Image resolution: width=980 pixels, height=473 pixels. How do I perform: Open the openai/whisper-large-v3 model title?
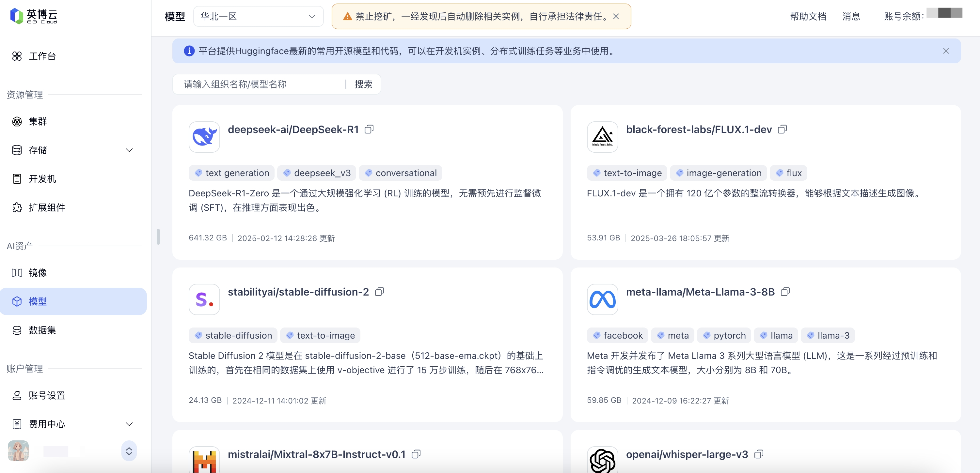(x=687, y=454)
